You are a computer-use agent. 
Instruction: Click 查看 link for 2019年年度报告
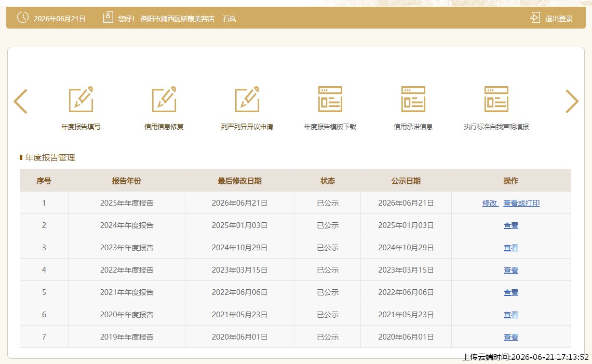pyautogui.click(x=511, y=337)
